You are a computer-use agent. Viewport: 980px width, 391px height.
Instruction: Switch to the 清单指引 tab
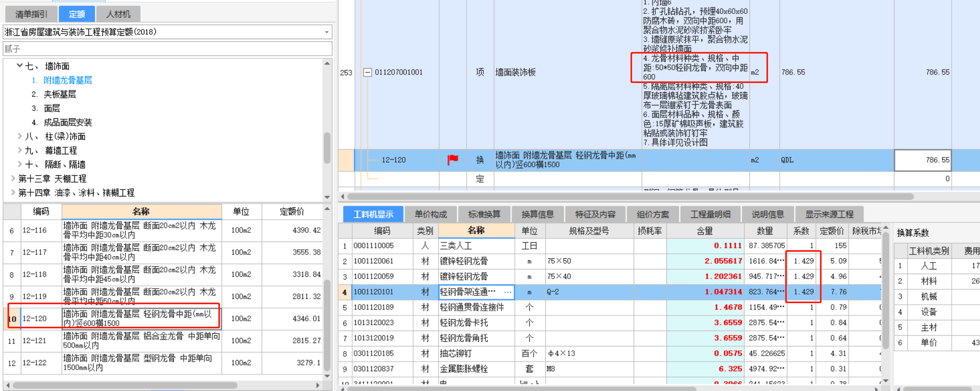(x=31, y=14)
